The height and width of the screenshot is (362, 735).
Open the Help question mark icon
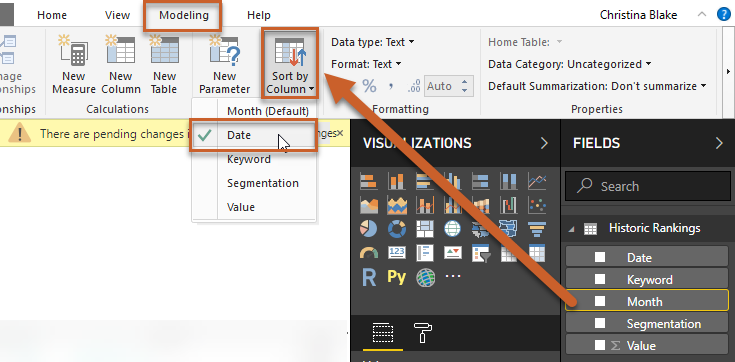click(724, 15)
